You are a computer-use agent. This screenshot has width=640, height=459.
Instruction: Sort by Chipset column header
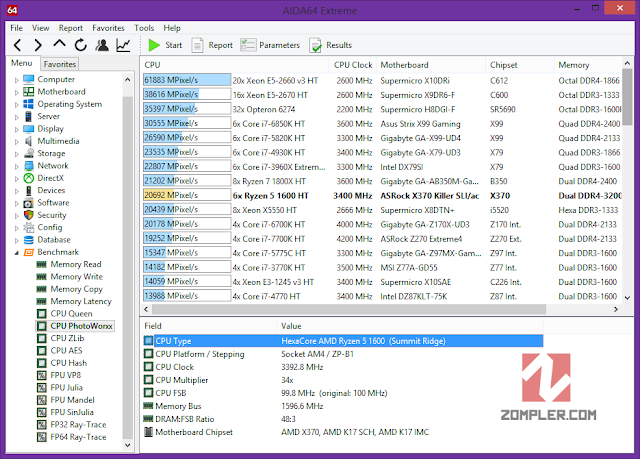520,65
